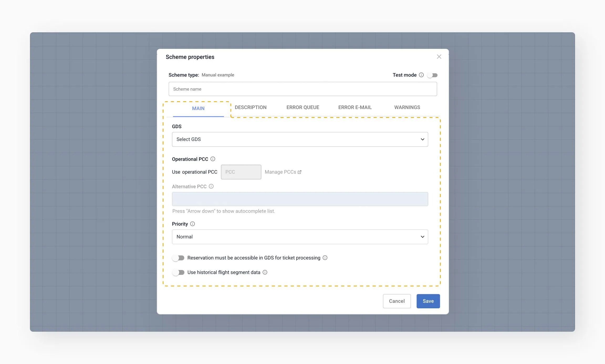Click info icon beside historical flight segment

click(265, 272)
